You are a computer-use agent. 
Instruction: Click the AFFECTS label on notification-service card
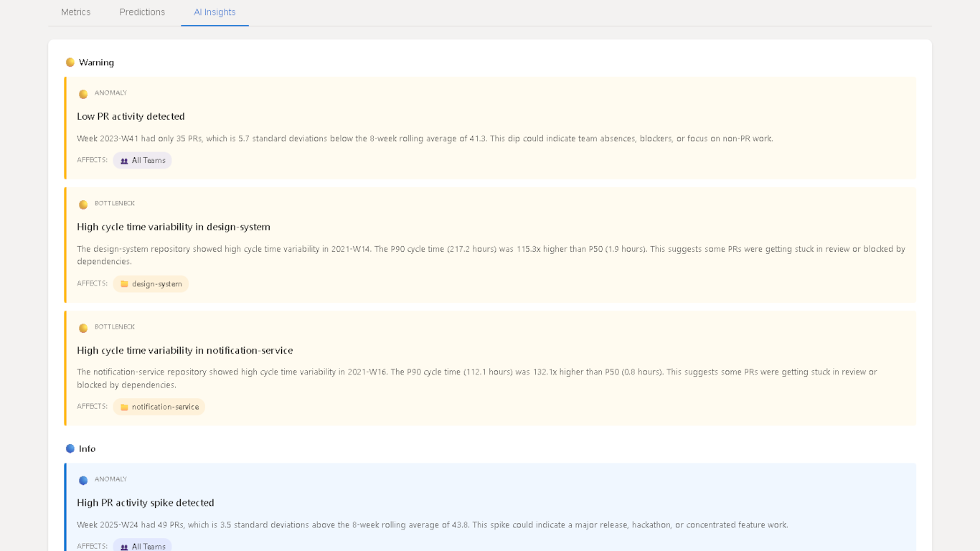[92, 406]
